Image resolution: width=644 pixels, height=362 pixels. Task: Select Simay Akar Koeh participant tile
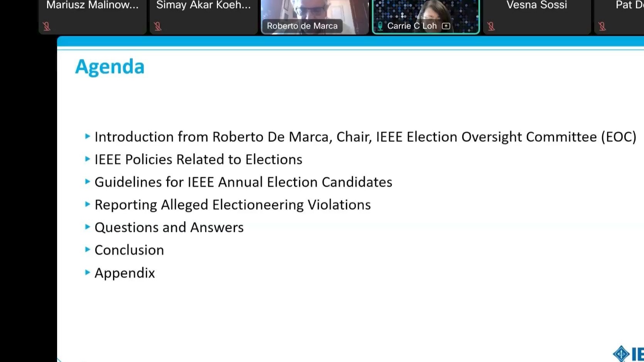[x=204, y=17]
